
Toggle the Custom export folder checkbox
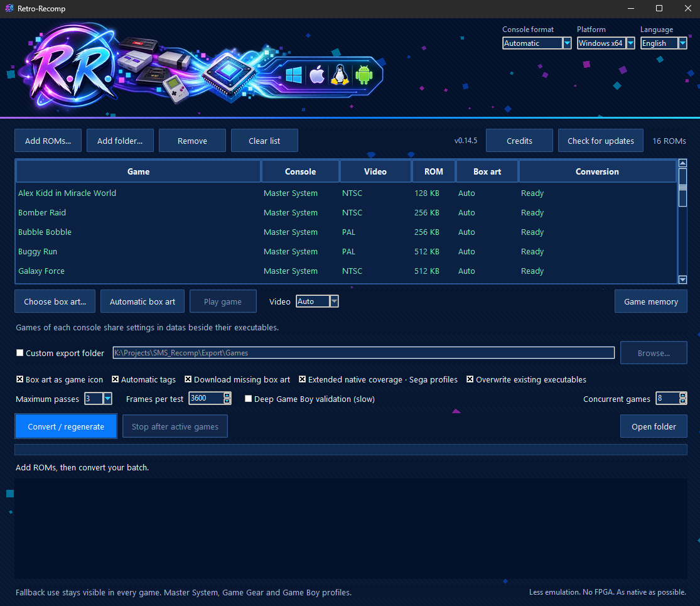[x=19, y=353]
